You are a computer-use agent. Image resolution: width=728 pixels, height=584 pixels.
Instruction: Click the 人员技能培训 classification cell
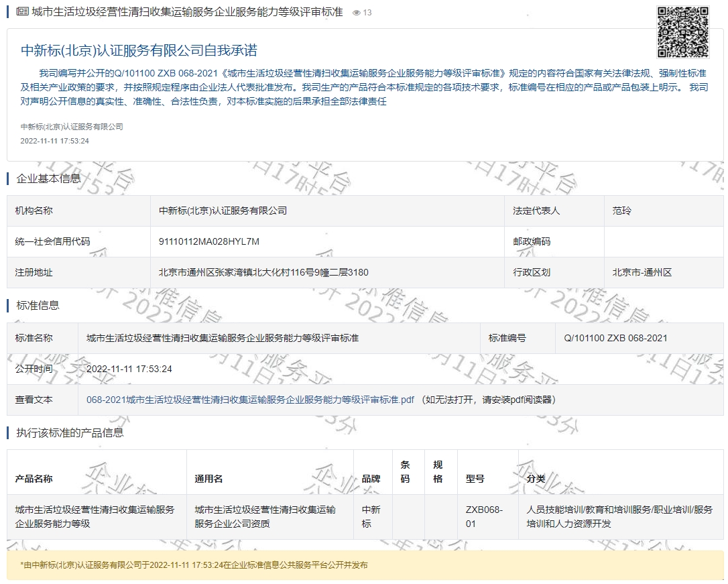click(x=619, y=516)
